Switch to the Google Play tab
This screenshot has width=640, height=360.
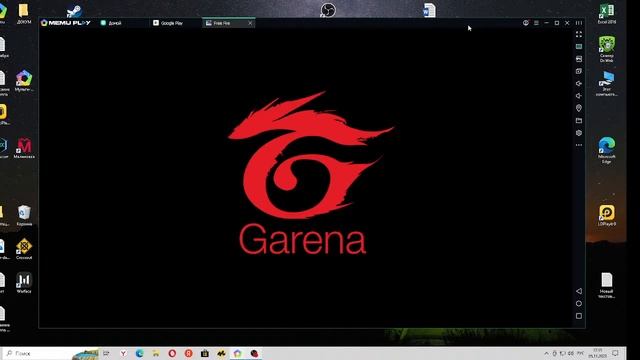168,23
